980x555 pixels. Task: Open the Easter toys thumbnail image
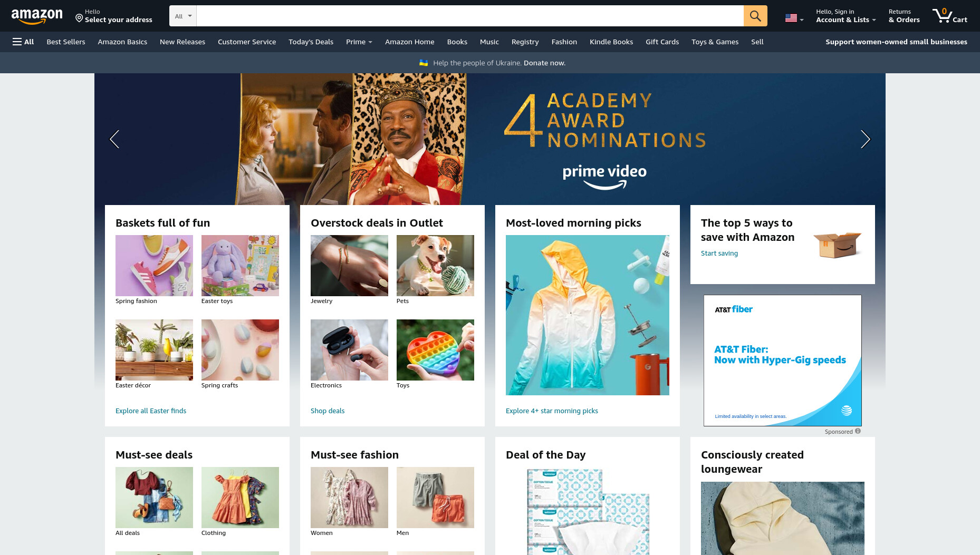click(x=240, y=266)
